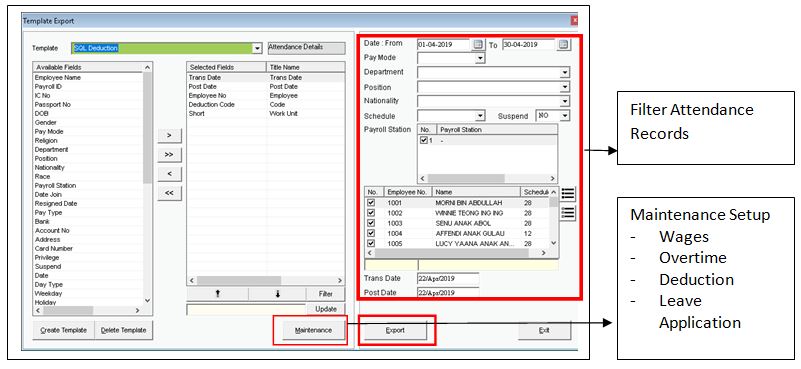The height and width of the screenshot is (369, 801).
Task: Select IC No in Available Fields
Action: coord(42,96)
